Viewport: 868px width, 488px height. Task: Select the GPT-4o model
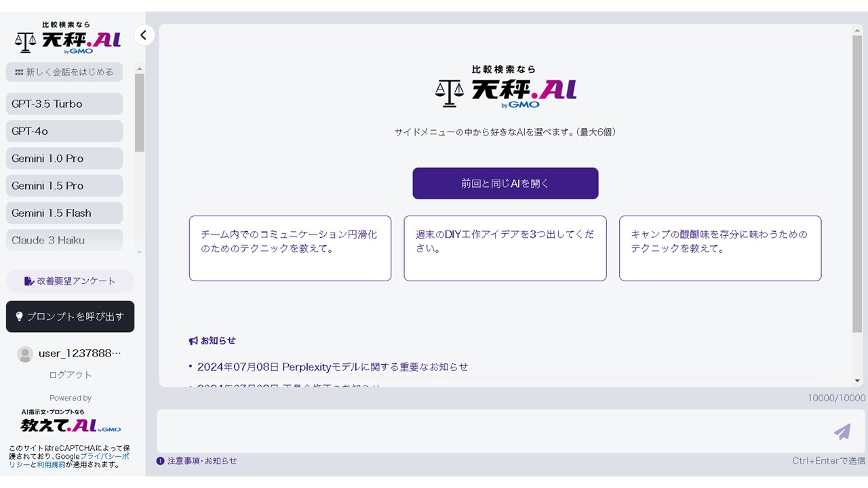click(64, 131)
